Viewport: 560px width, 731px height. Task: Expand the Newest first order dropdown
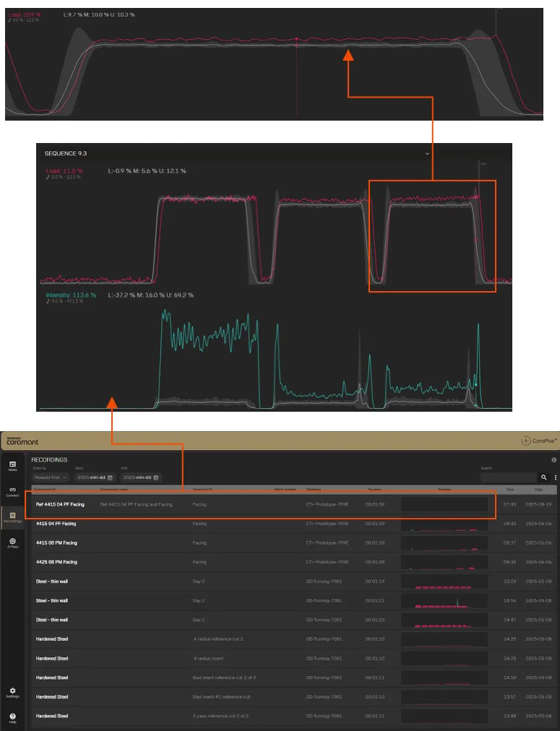(x=51, y=477)
